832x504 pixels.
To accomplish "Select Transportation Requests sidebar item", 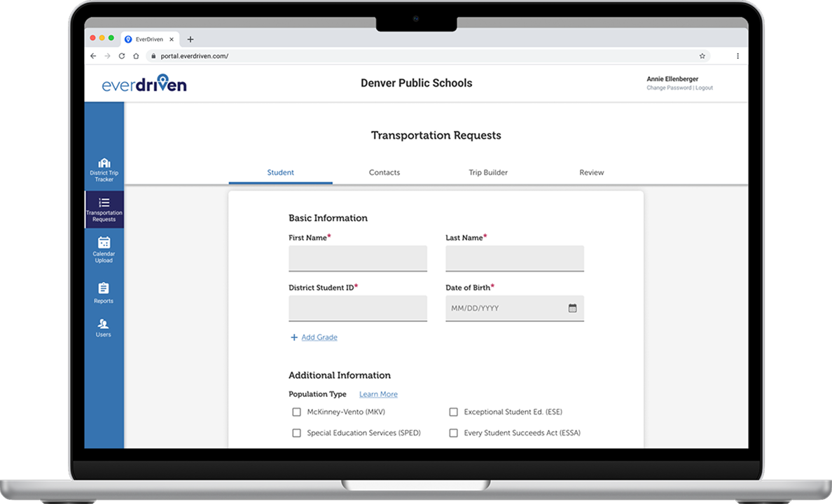I will coord(104,209).
